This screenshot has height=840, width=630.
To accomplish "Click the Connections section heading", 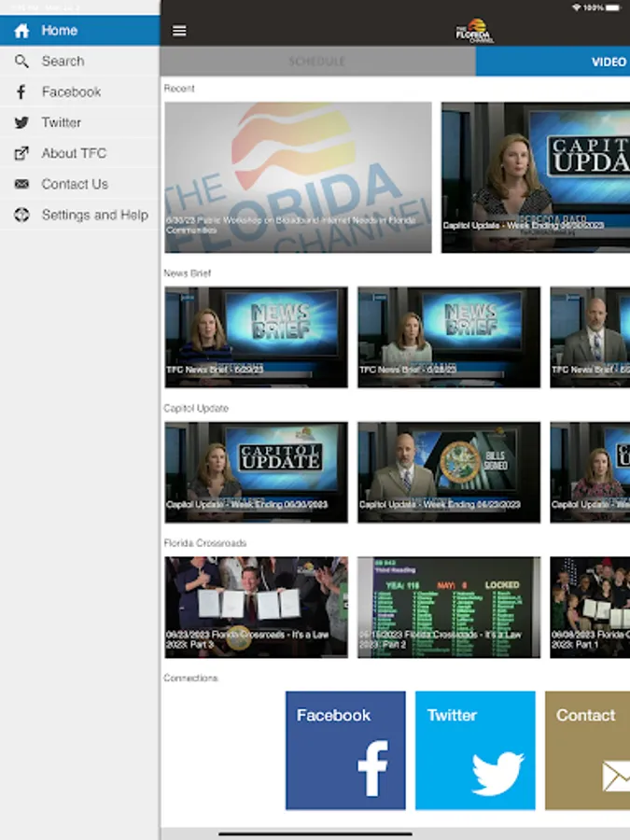I will point(190,679).
